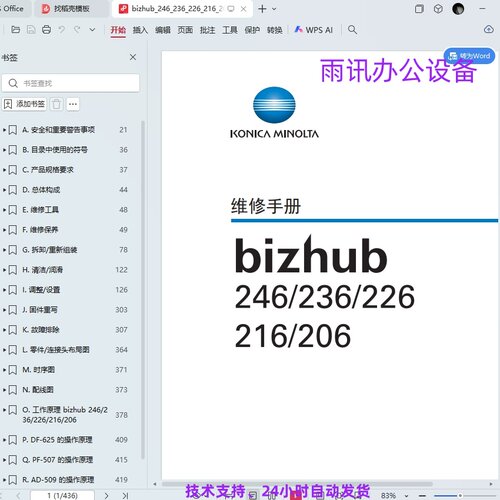Undo the last action

pyautogui.click(x=62, y=30)
